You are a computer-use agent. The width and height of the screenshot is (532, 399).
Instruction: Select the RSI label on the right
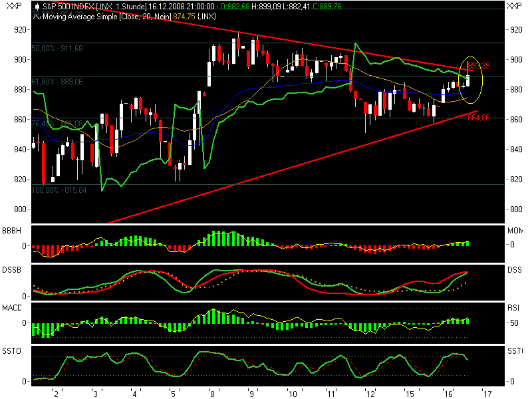pos(513,308)
